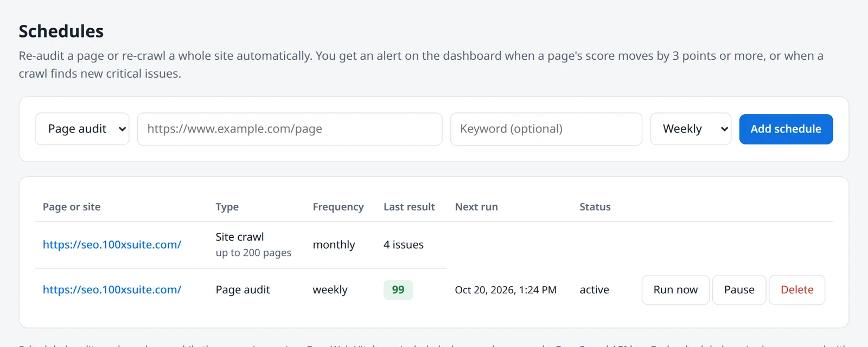Focus the Keyword (optional) field

tap(546, 129)
